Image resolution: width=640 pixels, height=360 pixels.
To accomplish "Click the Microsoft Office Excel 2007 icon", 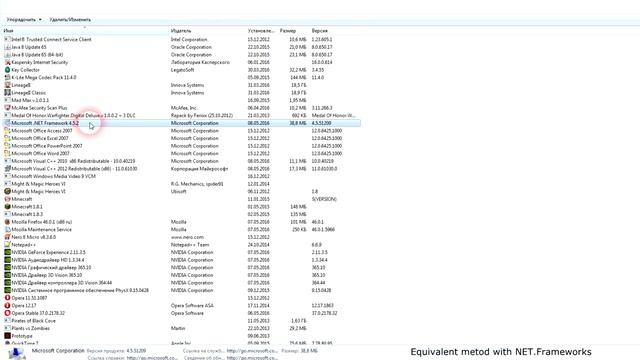I will [7, 138].
